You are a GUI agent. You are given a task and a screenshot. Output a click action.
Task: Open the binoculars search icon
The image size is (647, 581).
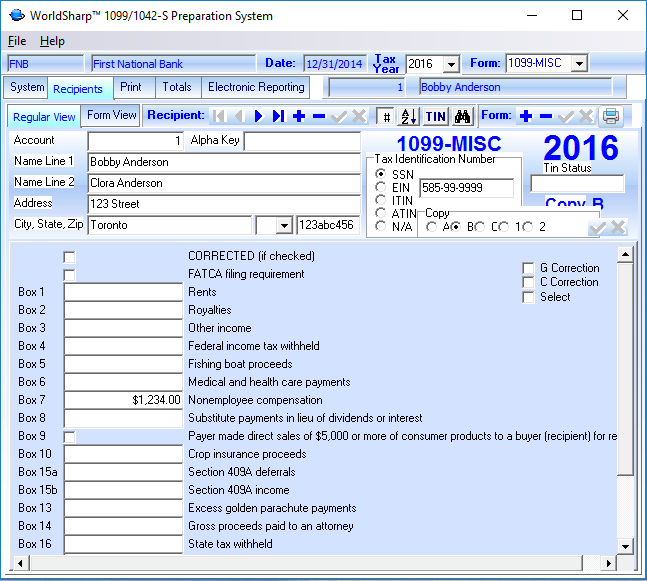(462, 116)
